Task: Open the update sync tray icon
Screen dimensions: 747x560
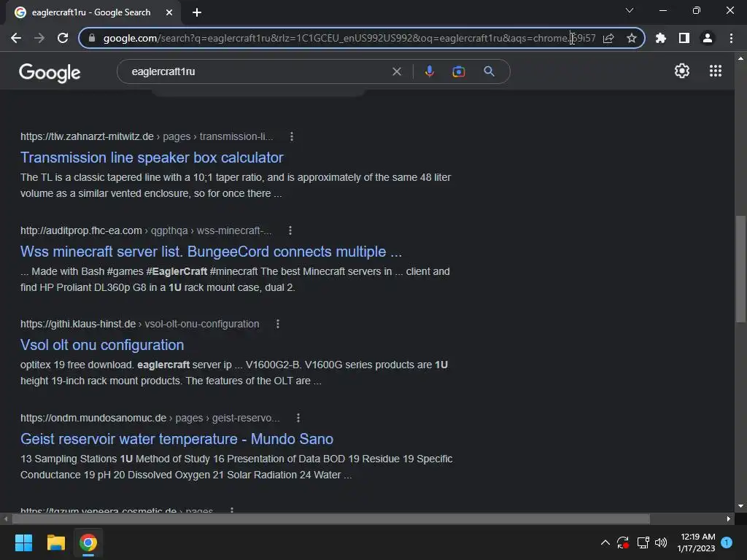Action: [x=623, y=542]
